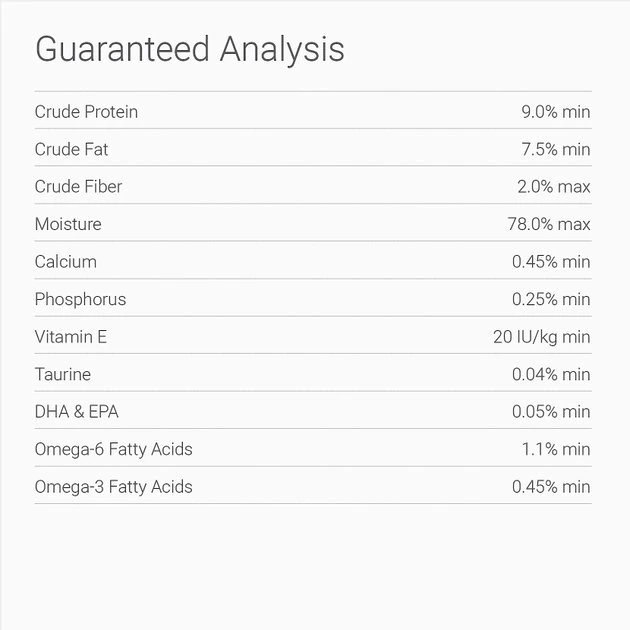
Task: Click the Crude Fiber label
Action: 78,187
